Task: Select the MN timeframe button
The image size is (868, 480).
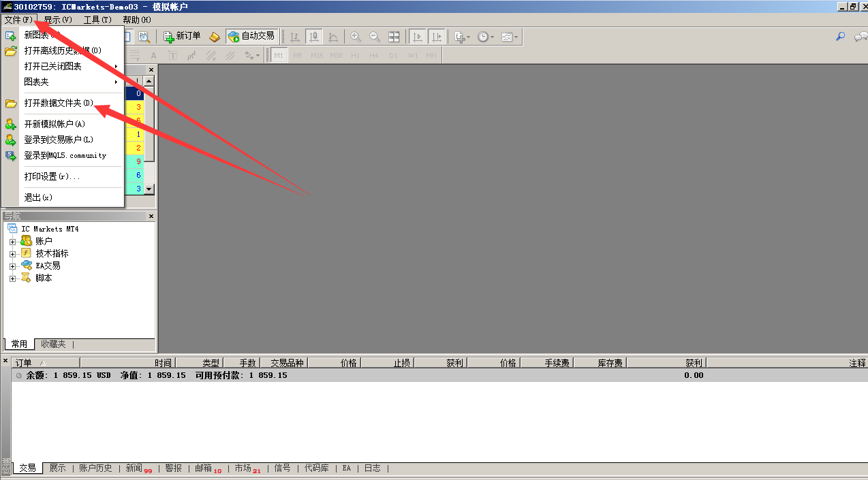Action: (x=431, y=55)
